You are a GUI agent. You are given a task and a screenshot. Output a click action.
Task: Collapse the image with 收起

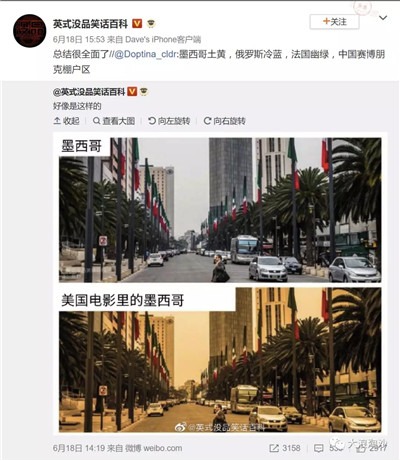coord(67,121)
